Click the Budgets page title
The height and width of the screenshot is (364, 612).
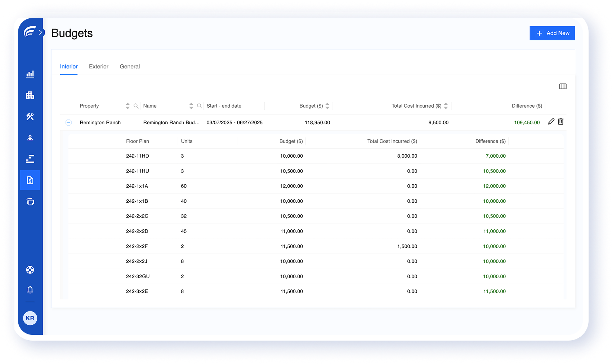tap(72, 33)
